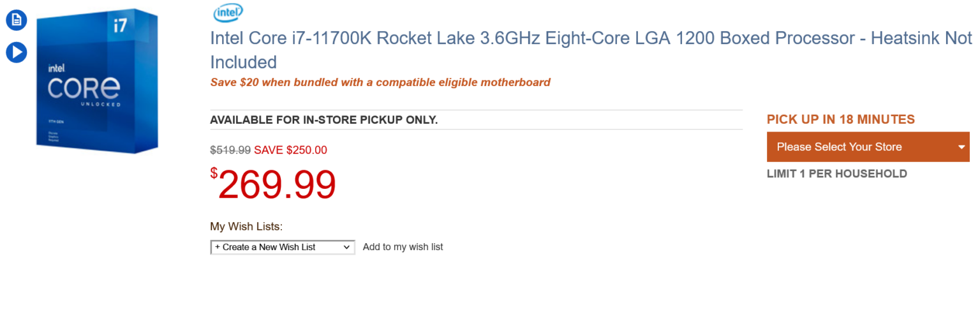Click the CORE logo on the product box

coord(84,88)
